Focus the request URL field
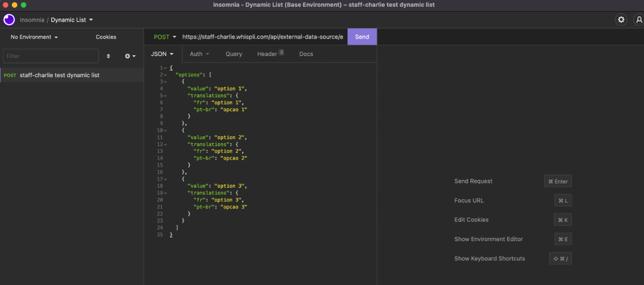The height and width of the screenshot is (285, 644). pos(263,36)
